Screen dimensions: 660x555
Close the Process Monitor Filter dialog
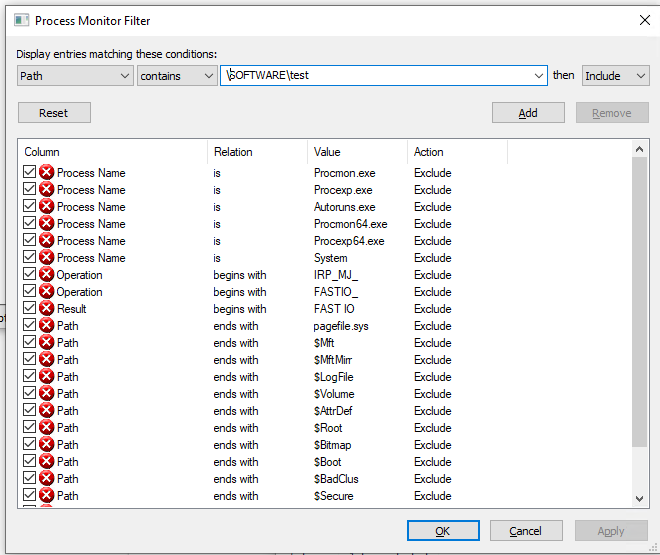644,20
